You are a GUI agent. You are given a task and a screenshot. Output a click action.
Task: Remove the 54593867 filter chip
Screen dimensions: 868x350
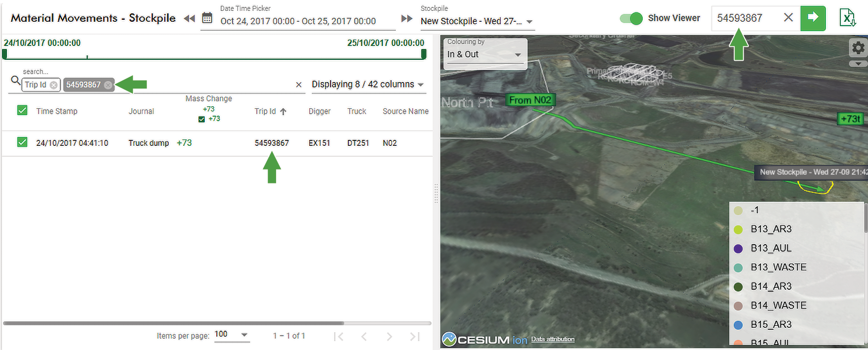point(108,85)
